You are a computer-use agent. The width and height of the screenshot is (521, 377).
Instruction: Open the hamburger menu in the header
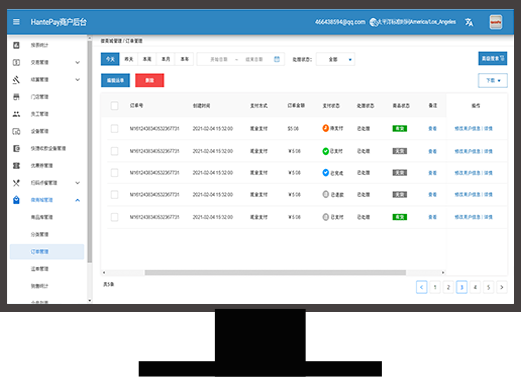(16, 22)
